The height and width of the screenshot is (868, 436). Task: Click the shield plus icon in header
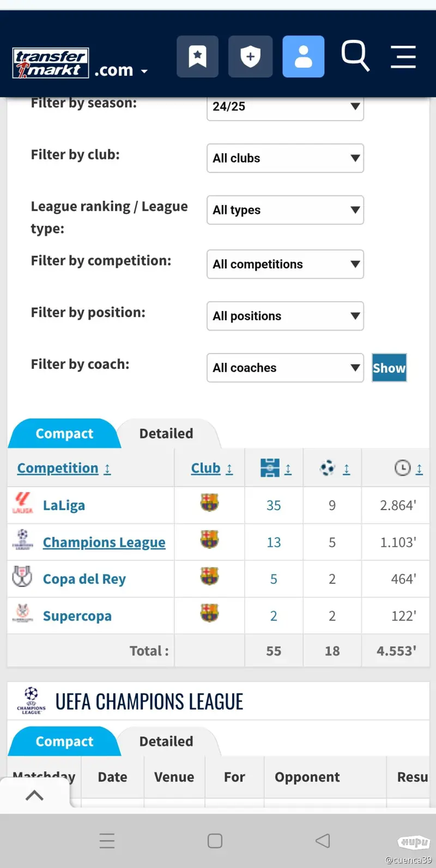pos(250,57)
